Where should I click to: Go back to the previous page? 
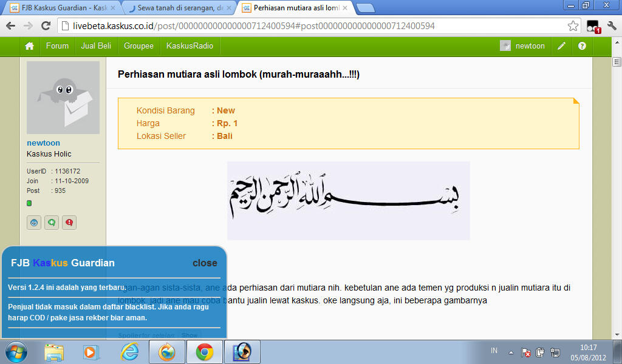click(x=11, y=26)
